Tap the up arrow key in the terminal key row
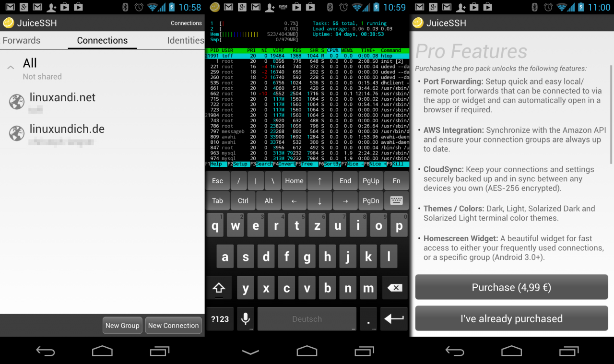This screenshot has width=614, height=364. pyautogui.click(x=320, y=181)
